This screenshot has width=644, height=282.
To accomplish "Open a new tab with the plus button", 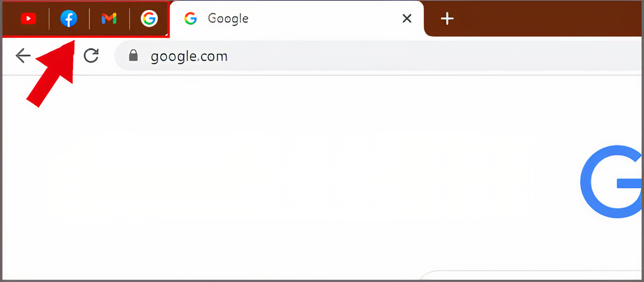I will 447,19.
